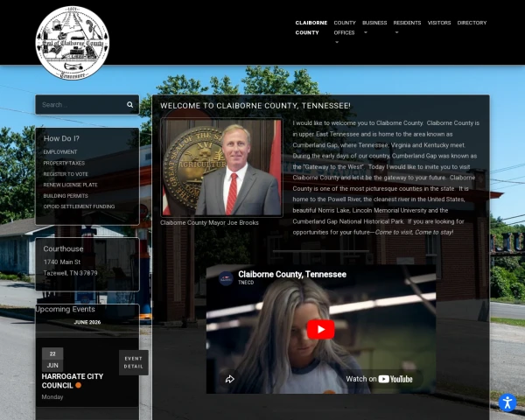Click the video share arrow icon
Viewport: 525px width, 420px height.
point(229,379)
